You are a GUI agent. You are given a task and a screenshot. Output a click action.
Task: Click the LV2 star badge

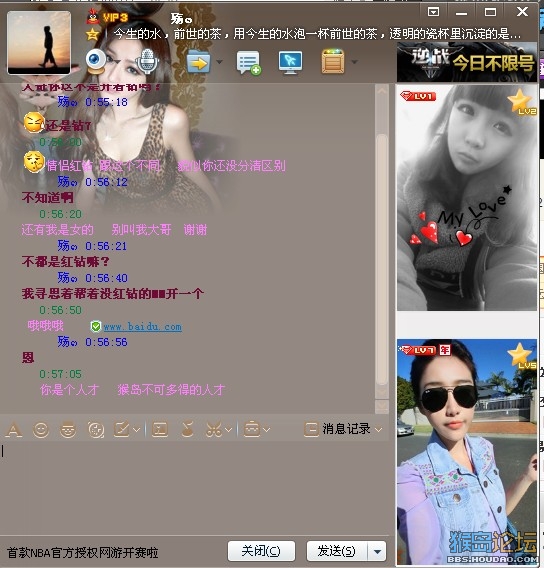521,102
